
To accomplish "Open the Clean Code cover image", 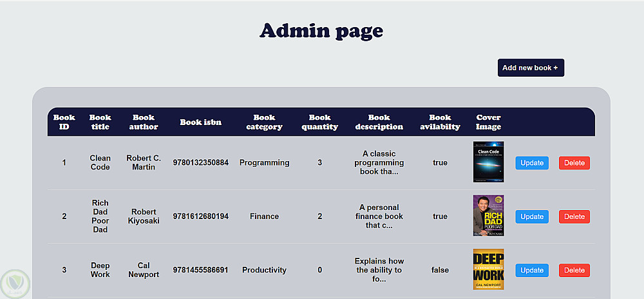I will coord(488,162).
